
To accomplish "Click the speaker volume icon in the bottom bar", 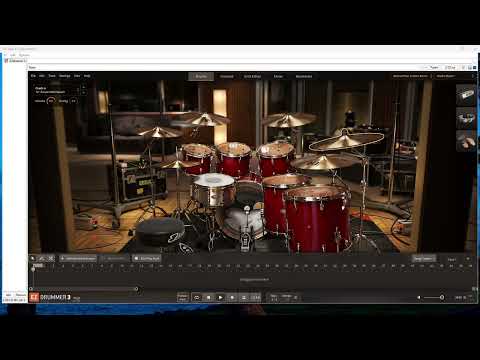I will point(419,297).
